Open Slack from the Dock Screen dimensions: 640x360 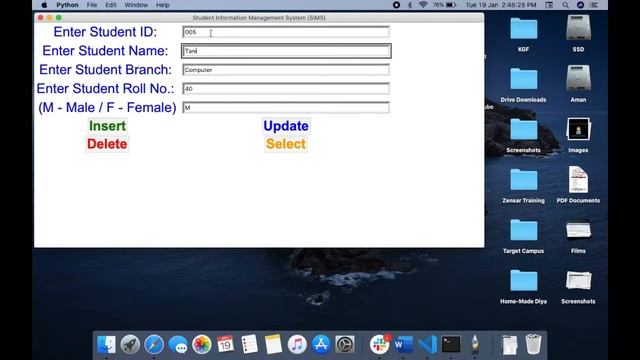click(380, 344)
